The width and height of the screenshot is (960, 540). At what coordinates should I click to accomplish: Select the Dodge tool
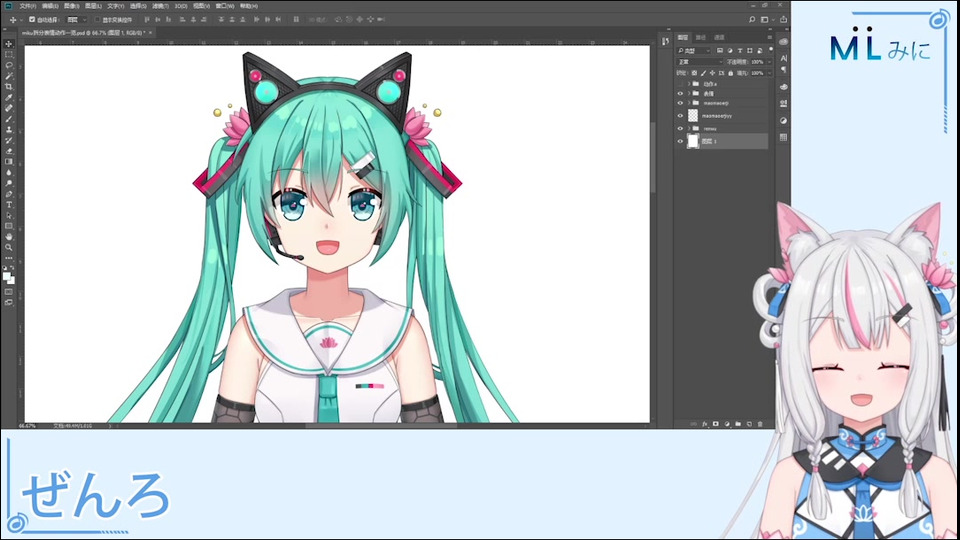pos(9,183)
